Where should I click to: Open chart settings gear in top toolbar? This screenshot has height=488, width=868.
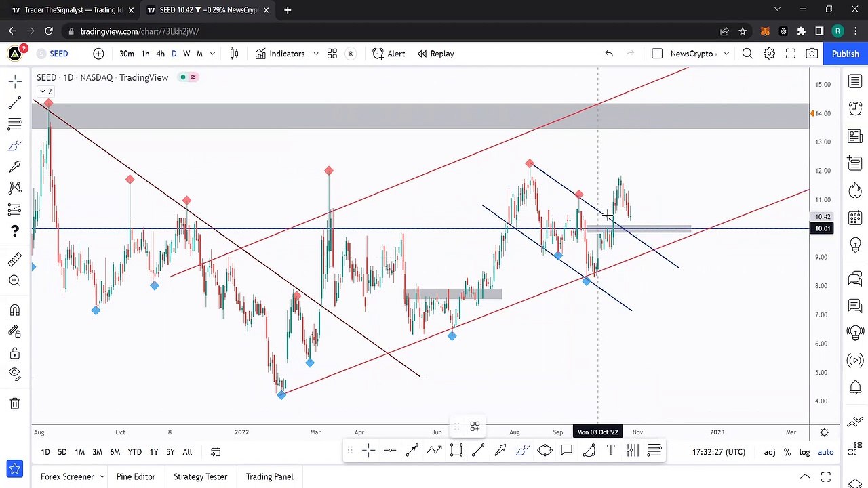pyautogui.click(x=769, y=54)
